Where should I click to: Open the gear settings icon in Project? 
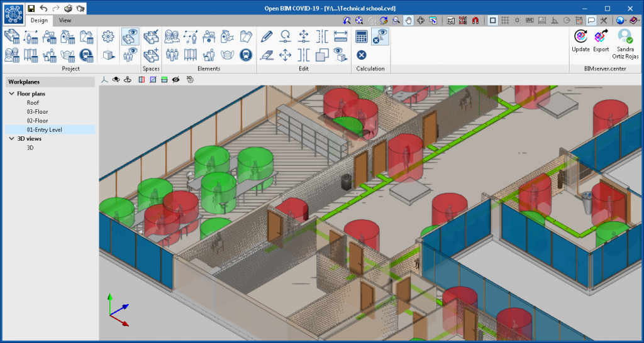tap(108, 36)
